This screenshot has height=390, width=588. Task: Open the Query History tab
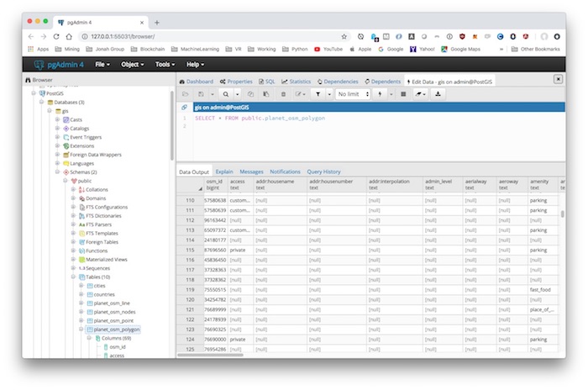tap(323, 171)
